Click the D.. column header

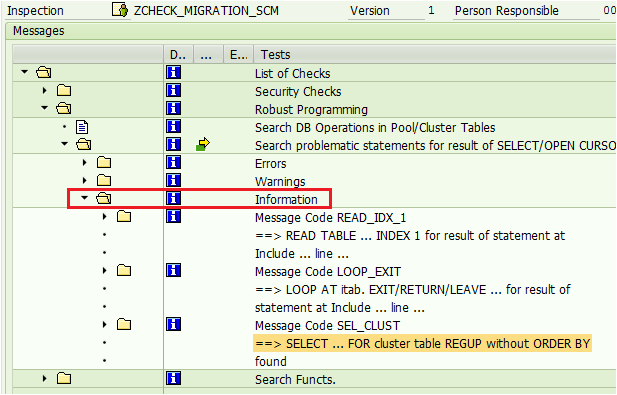[178, 54]
